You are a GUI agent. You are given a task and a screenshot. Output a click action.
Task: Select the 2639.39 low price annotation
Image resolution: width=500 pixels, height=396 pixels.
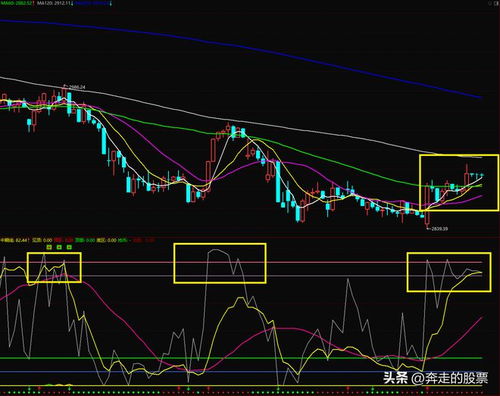pyautogui.click(x=439, y=229)
